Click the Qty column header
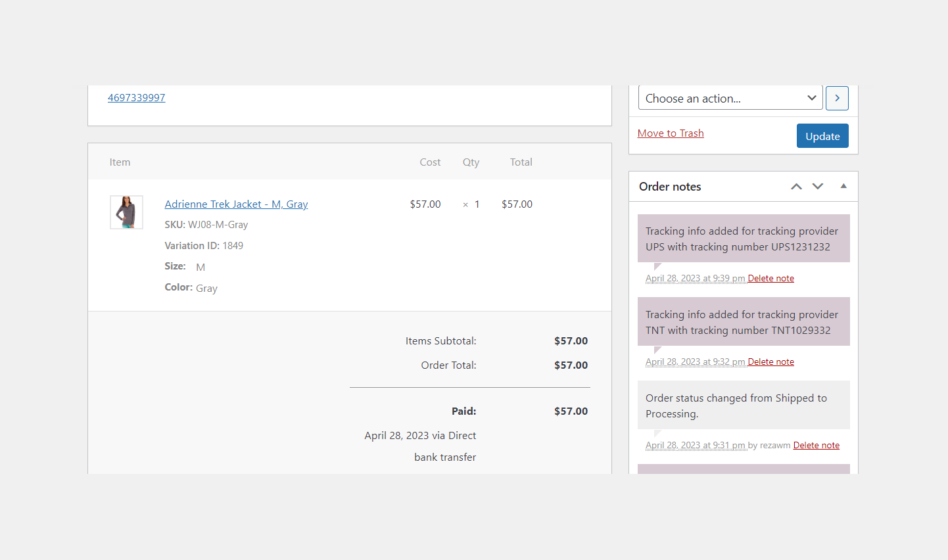Viewport: 948px width, 560px height. pos(471,162)
